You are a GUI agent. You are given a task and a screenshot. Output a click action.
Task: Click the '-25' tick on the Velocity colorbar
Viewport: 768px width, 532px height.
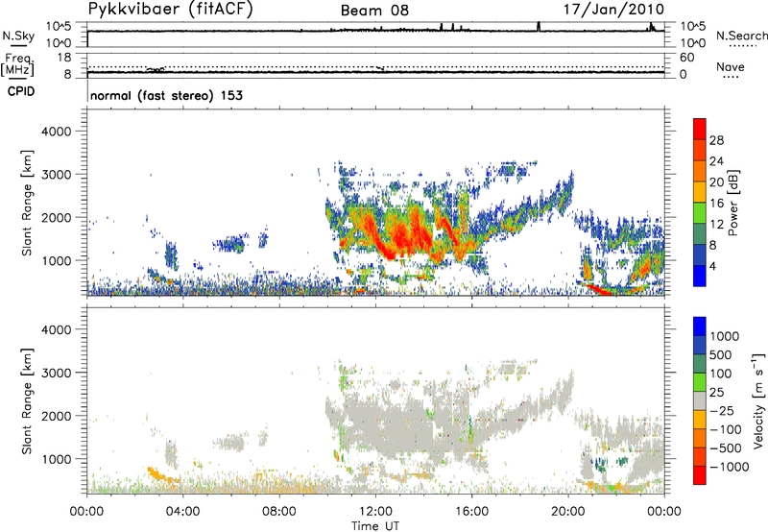pyautogui.click(x=723, y=410)
